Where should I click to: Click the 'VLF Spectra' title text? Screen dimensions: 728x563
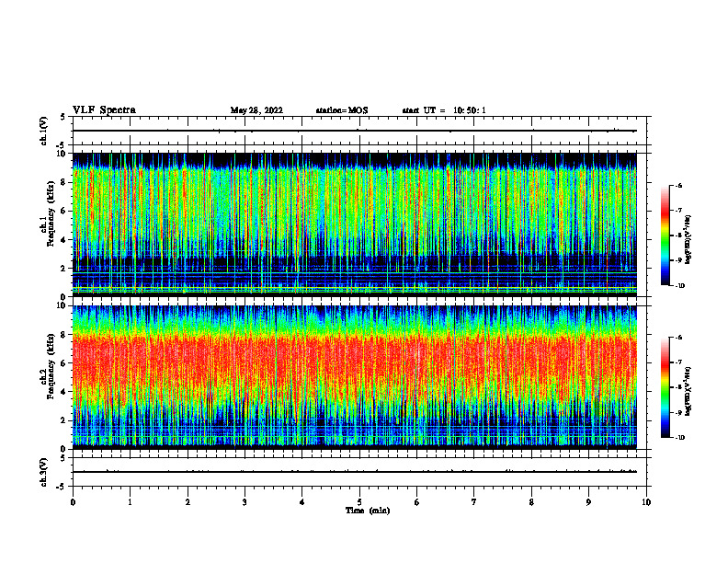click(104, 110)
